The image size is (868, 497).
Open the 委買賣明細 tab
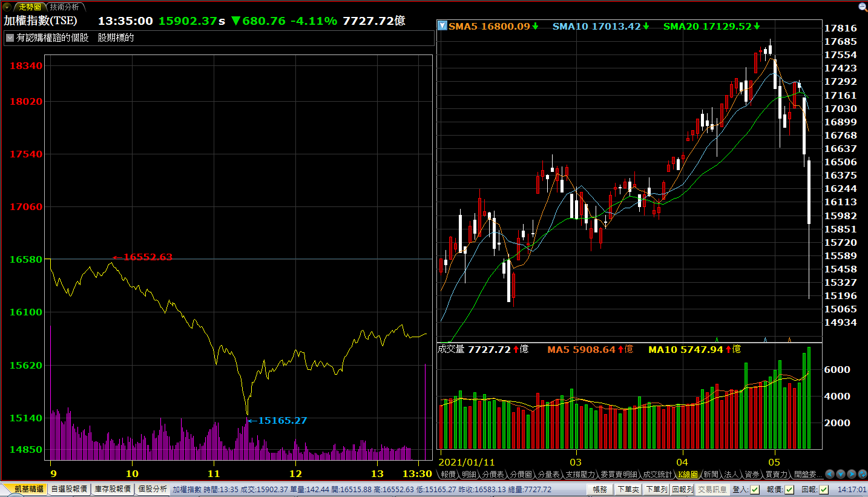[x=619, y=475]
